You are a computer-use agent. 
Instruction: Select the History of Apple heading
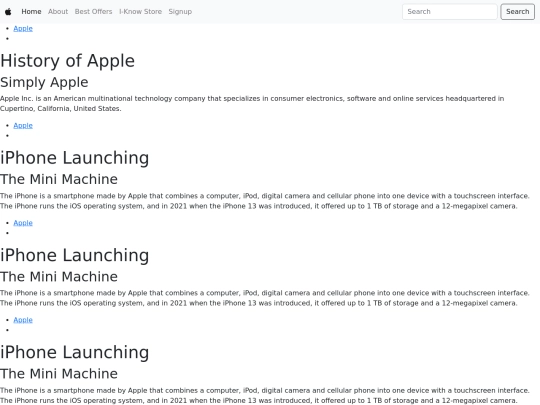click(x=68, y=61)
